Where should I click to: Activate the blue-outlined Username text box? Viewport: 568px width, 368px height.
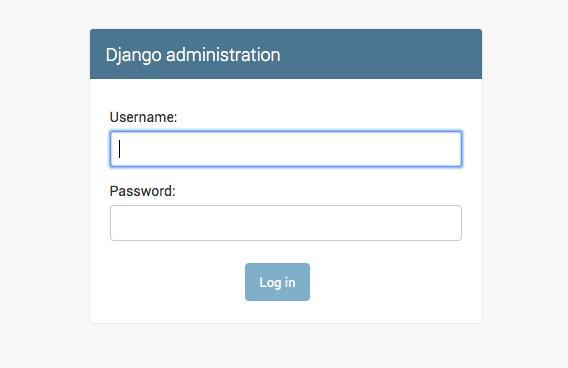286,149
